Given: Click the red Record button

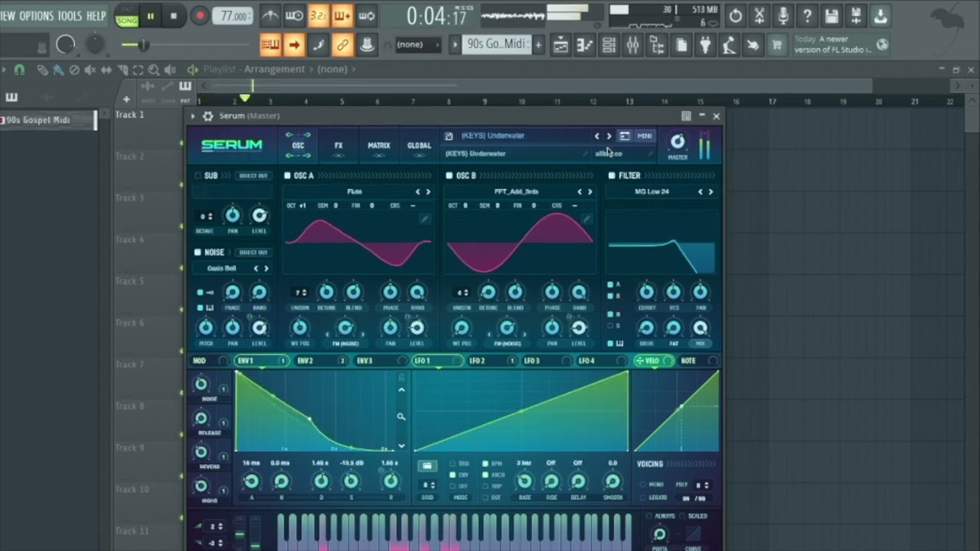Looking at the screenshot, I should [x=199, y=16].
